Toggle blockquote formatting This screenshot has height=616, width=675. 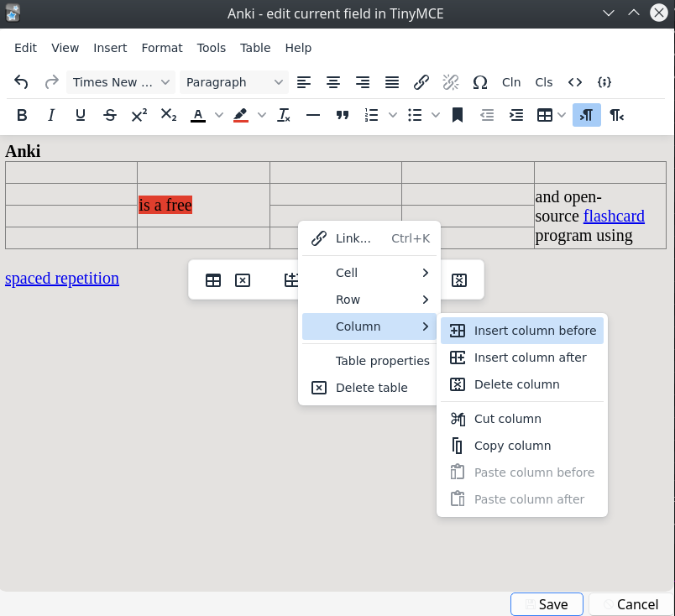[x=343, y=115]
